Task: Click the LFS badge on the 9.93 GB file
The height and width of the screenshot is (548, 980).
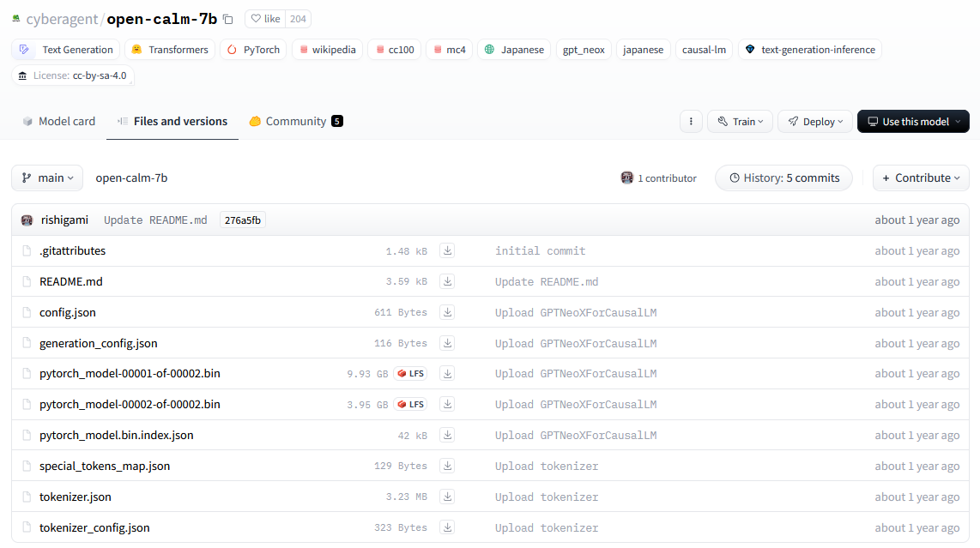Action: click(411, 374)
